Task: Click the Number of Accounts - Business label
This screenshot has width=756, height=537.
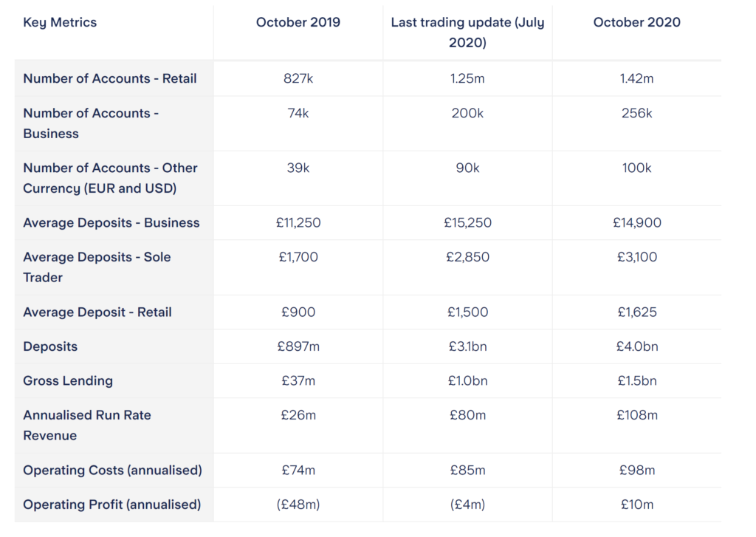Action: click(91, 123)
